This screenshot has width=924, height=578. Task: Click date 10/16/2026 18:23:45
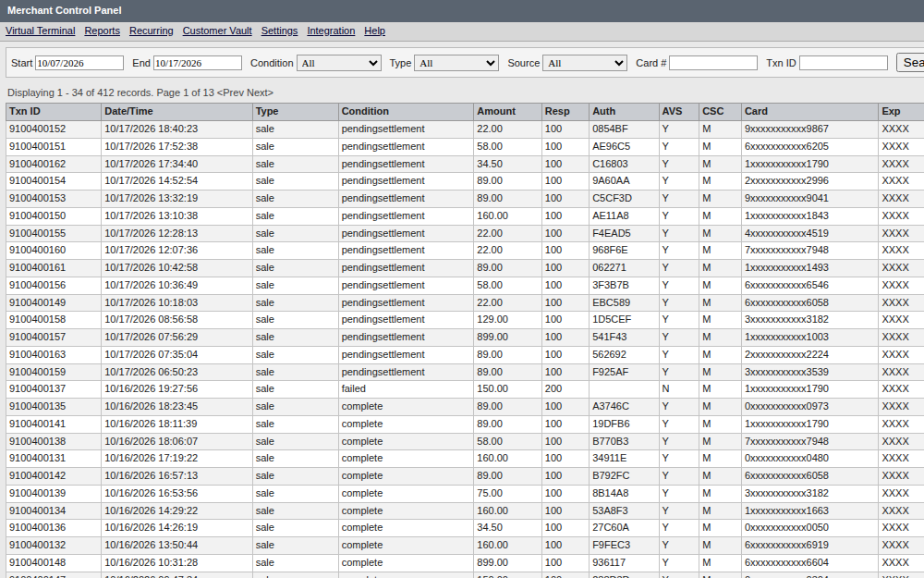tap(151, 407)
